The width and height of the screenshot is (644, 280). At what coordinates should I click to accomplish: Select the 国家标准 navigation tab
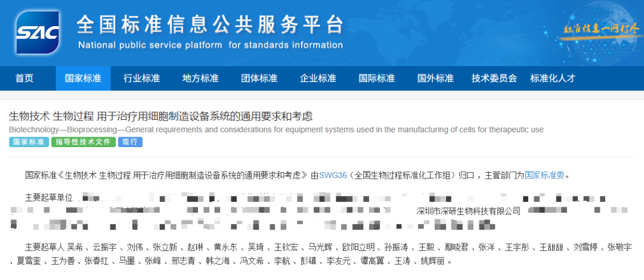click(83, 79)
